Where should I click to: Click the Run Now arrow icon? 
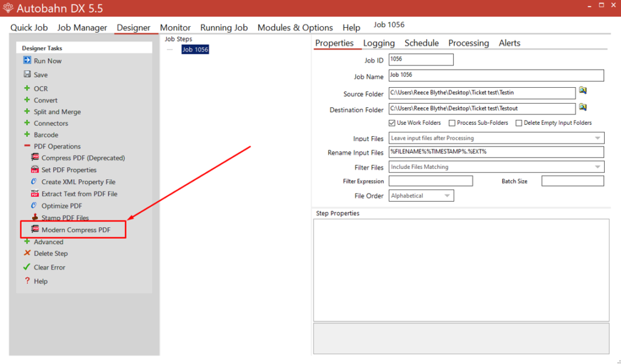27,61
